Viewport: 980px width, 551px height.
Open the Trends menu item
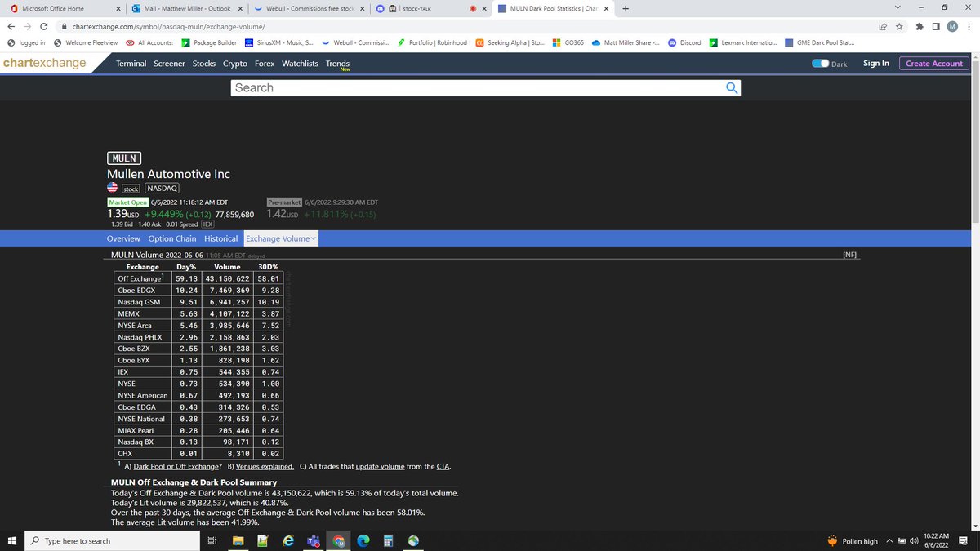[337, 63]
